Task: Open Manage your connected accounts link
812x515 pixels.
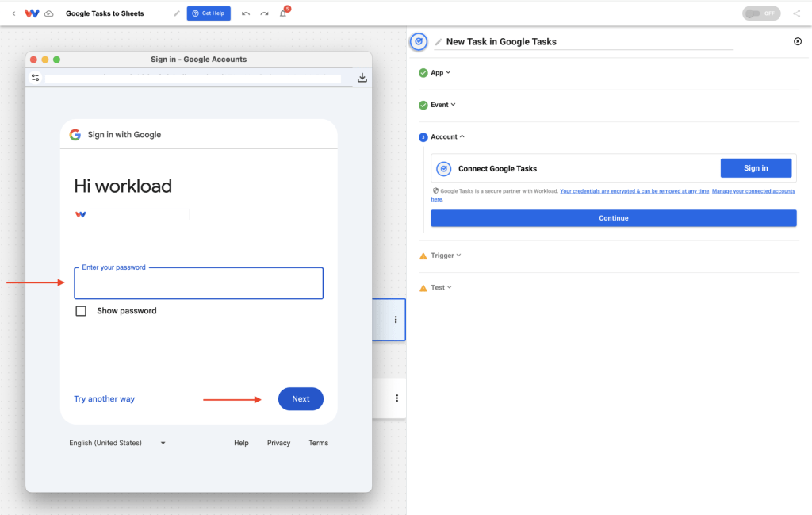Action: [753, 191]
